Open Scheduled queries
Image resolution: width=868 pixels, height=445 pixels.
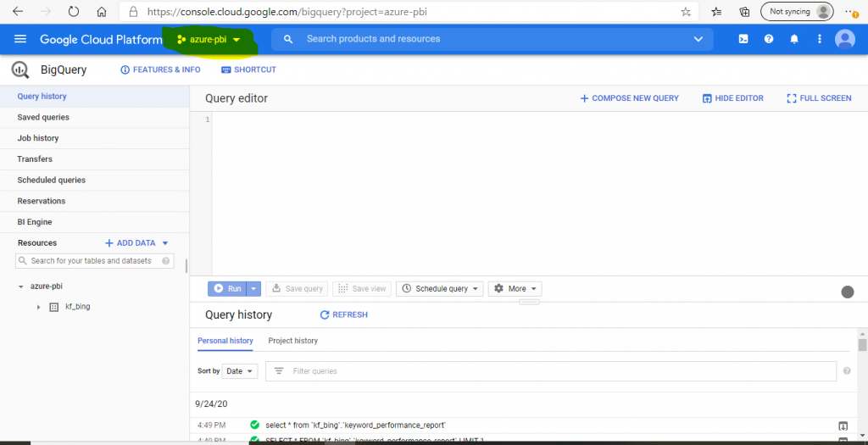95,180
